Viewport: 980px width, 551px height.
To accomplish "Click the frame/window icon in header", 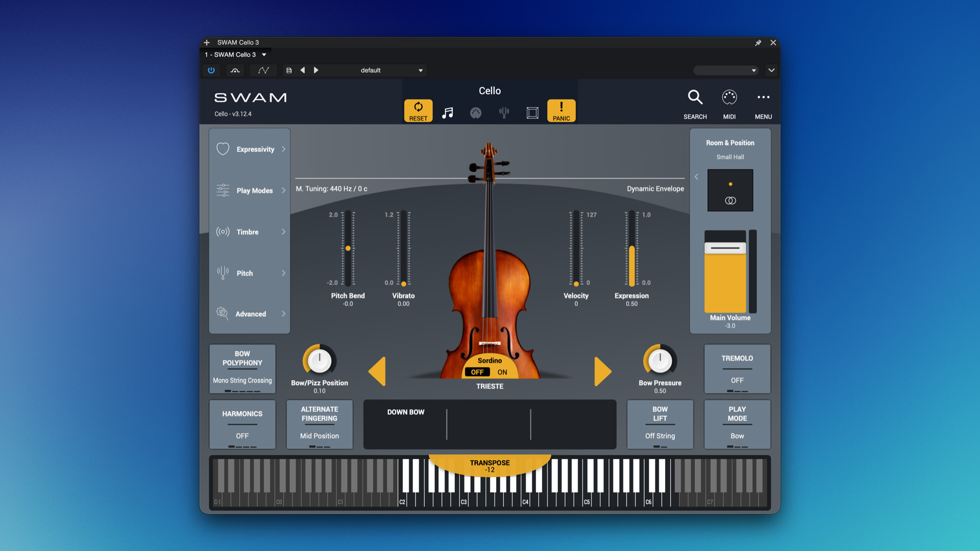I will (x=532, y=113).
